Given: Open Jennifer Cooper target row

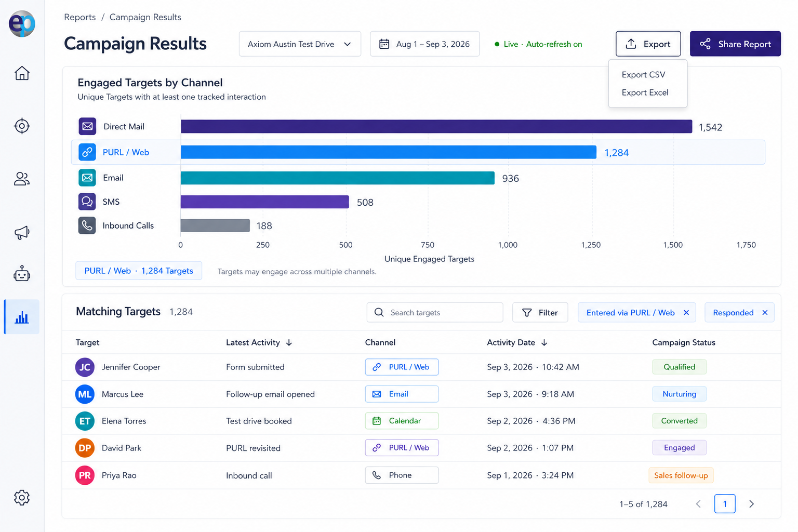Looking at the screenshot, I should (421, 367).
